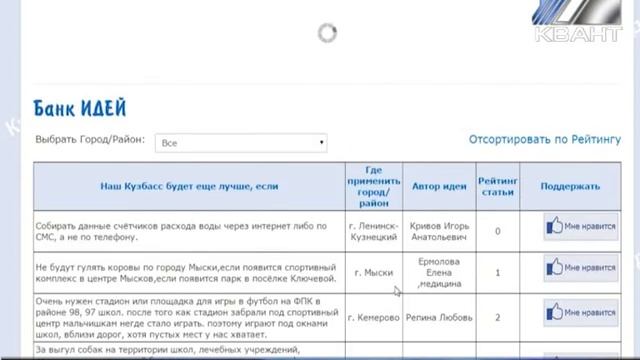Like the water meter data idea
The image size is (640, 360).
[x=581, y=227]
